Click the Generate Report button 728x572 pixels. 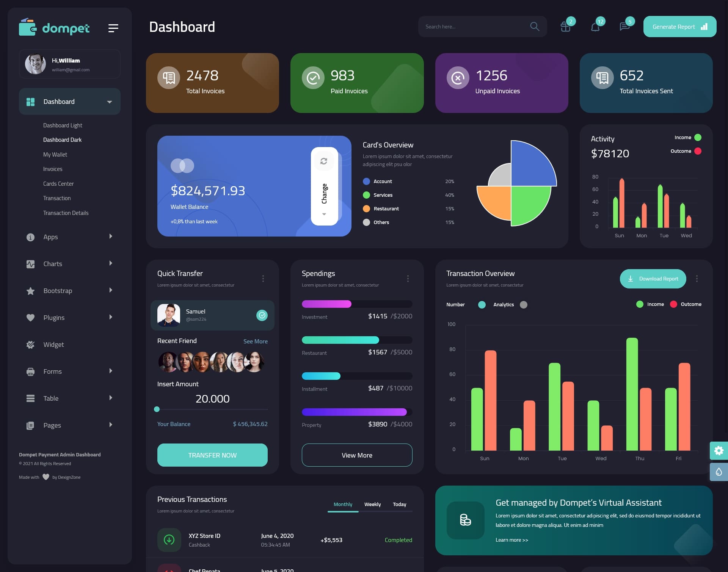point(679,27)
